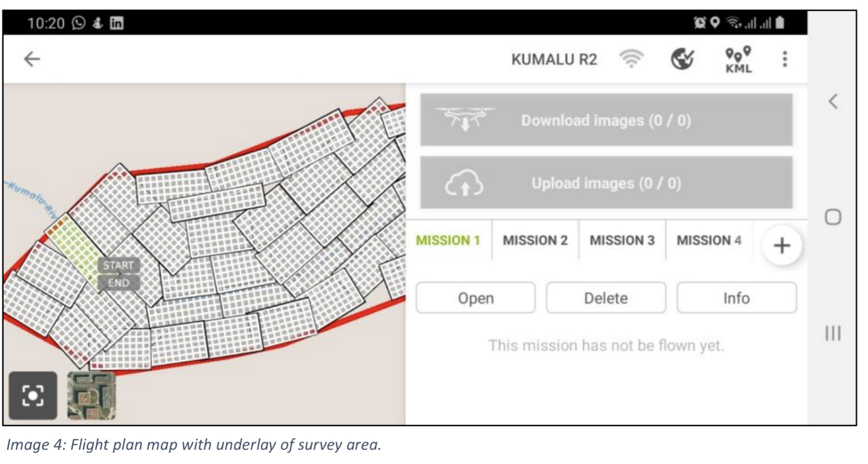Tap the Android back chevron in nav bar
The width and height of the screenshot is (868, 464).
[x=833, y=102]
